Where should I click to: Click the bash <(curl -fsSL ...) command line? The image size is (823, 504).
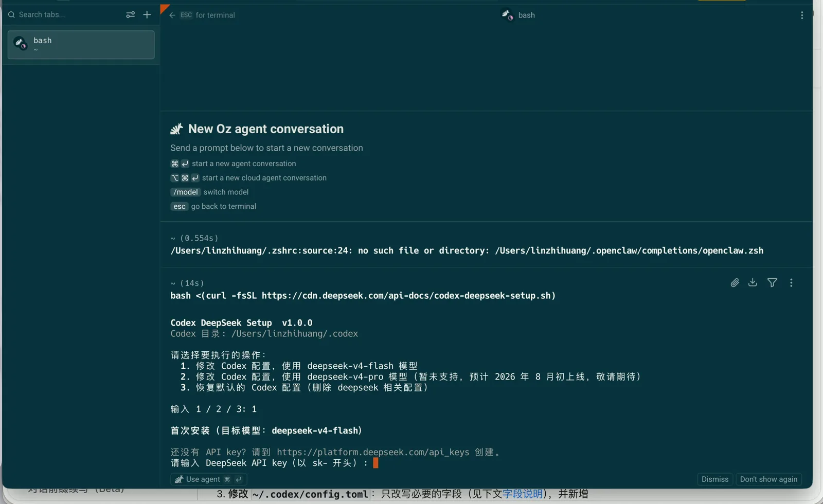coord(363,296)
